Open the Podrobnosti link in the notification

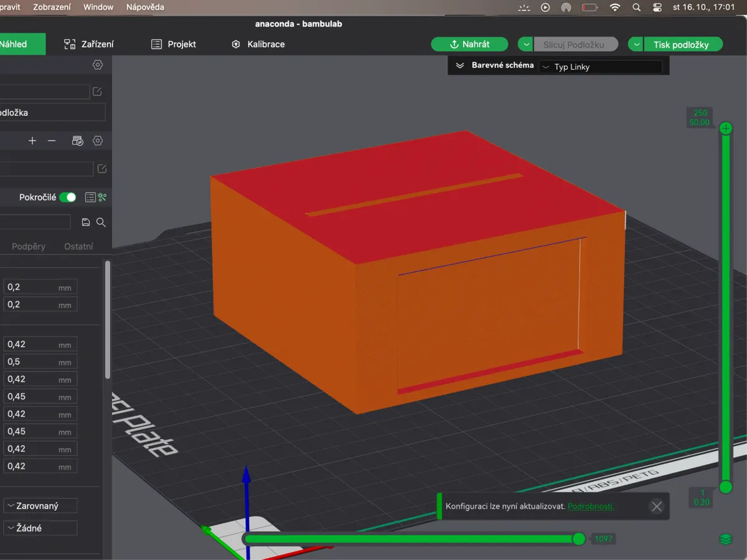click(x=590, y=506)
